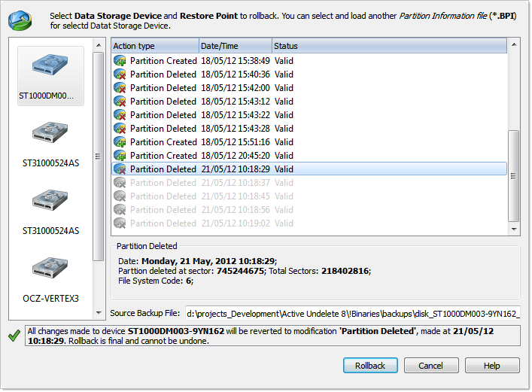532x392 pixels.
Task: Click 'Valid' status of 20:45:20 row
Action: pos(284,156)
